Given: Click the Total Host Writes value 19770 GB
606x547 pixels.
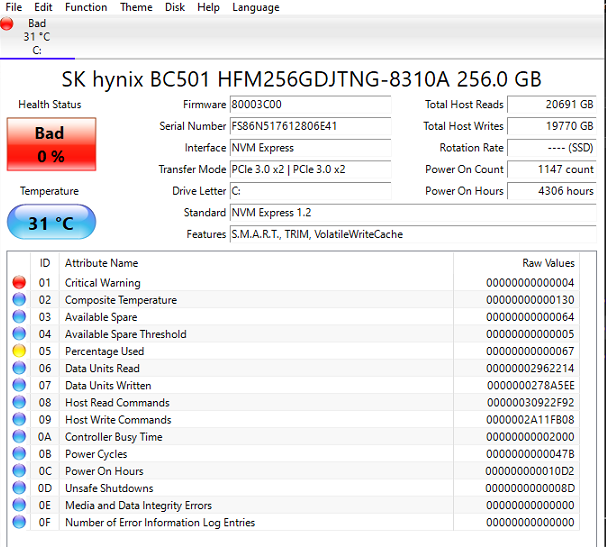Looking at the screenshot, I should click(552, 126).
